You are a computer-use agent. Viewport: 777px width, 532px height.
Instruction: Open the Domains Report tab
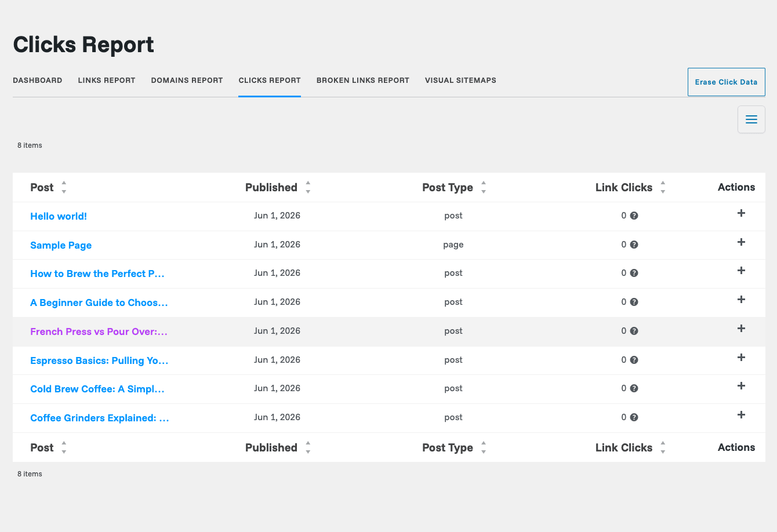tap(187, 81)
